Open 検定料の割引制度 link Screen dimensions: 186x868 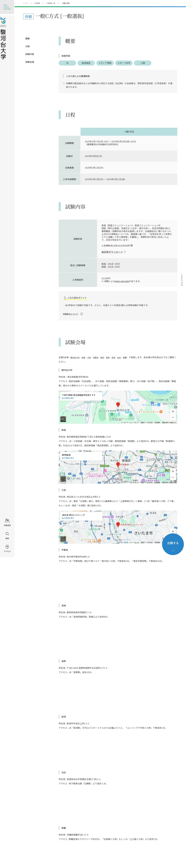pyautogui.click(x=122, y=281)
